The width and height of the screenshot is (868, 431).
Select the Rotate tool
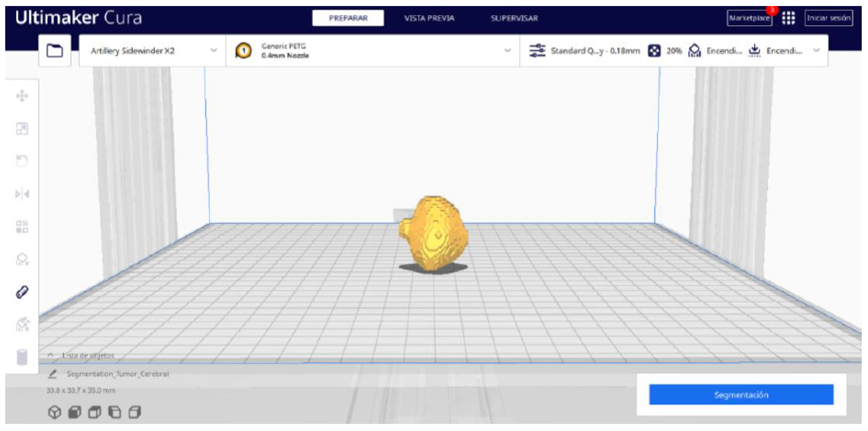coord(22,161)
